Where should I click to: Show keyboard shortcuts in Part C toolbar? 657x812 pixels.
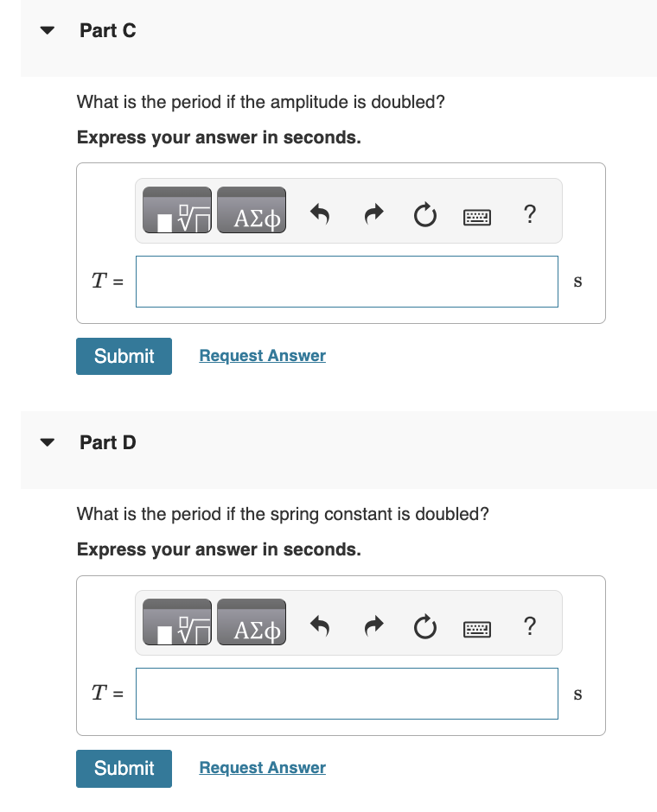pyautogui.click(x=476, y=217)
